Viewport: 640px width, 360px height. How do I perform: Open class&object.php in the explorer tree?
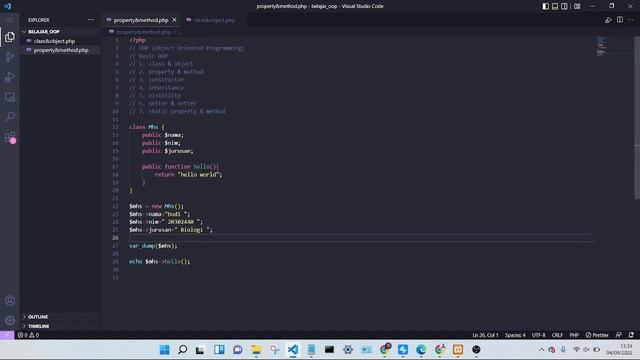pyautogui.click(x=54, y=41)
